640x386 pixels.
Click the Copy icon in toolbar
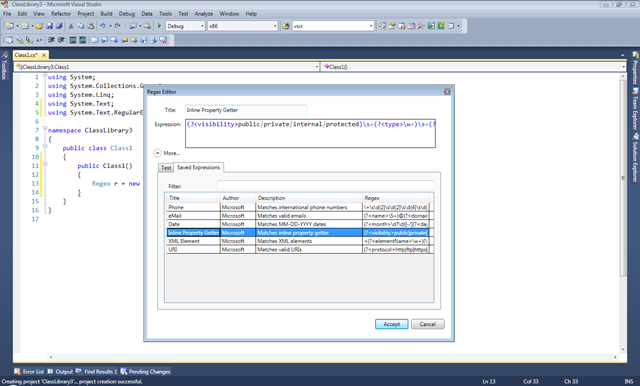point(81,26)
